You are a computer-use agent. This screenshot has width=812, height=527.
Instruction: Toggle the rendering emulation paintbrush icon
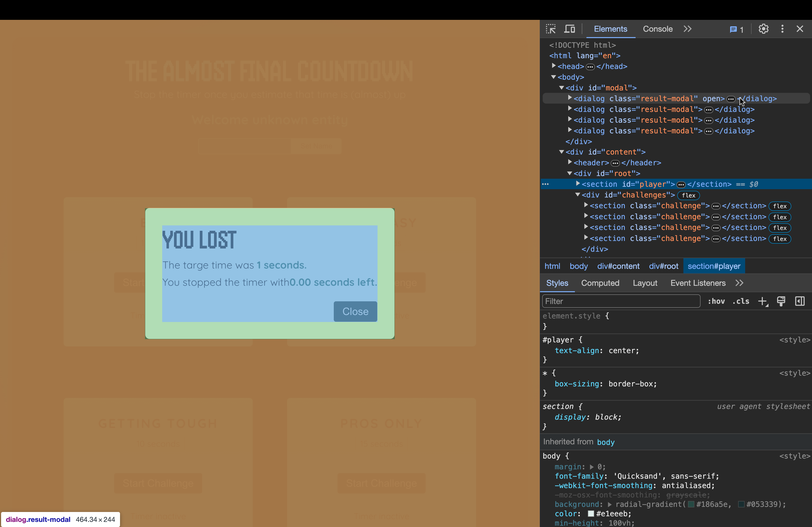pyautogui.click(x=781, y=301)
